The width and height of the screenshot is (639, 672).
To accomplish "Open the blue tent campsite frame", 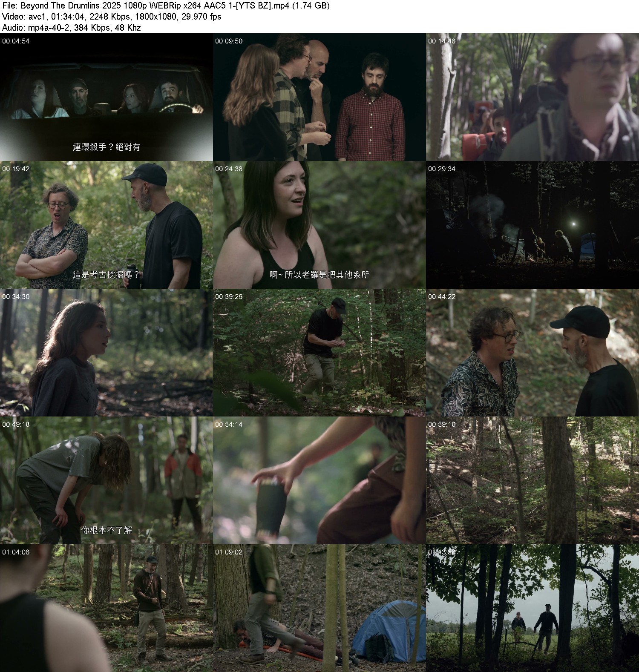I will pyautogui.click(x=319, y=608).
